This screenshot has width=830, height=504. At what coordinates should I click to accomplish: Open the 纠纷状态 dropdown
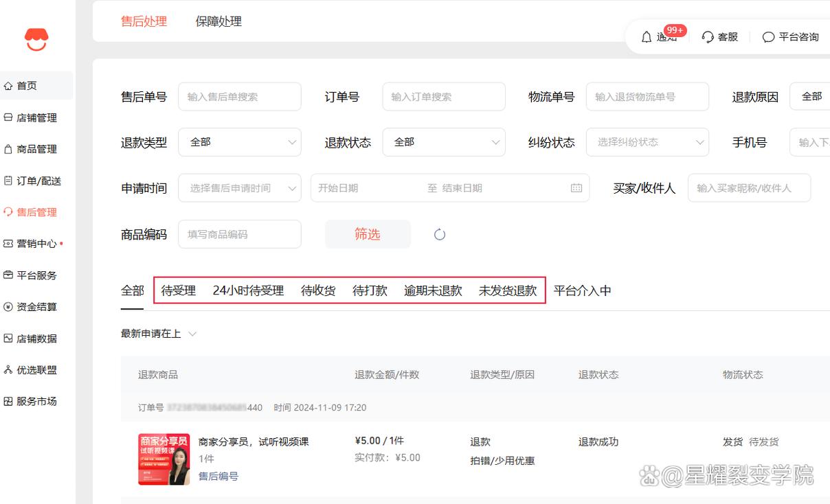[647, 142]
